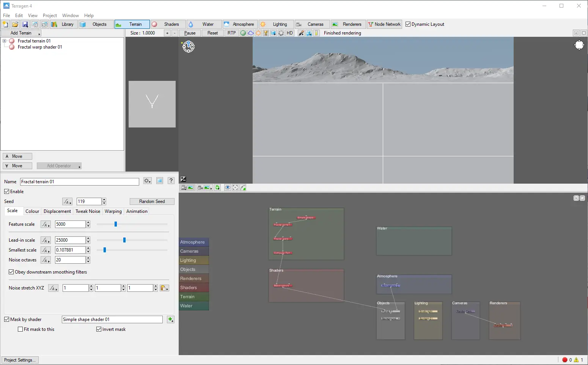Click the Save project icon

25,24
